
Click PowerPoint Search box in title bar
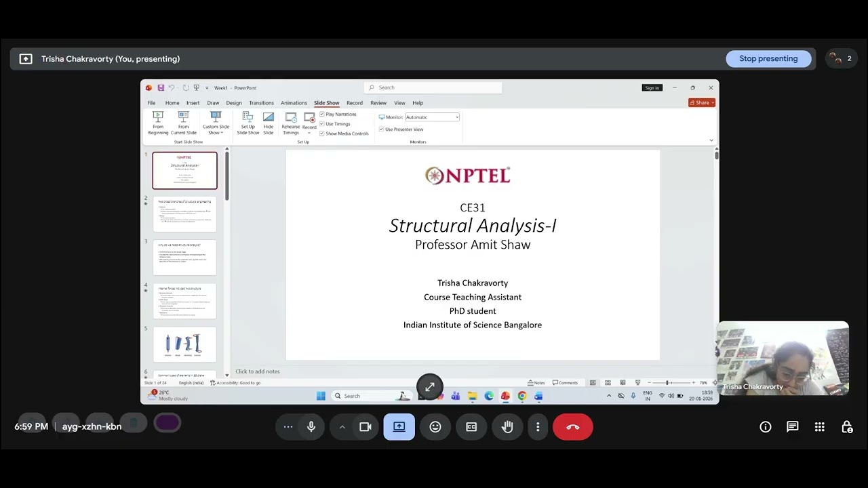coord(433,87)
